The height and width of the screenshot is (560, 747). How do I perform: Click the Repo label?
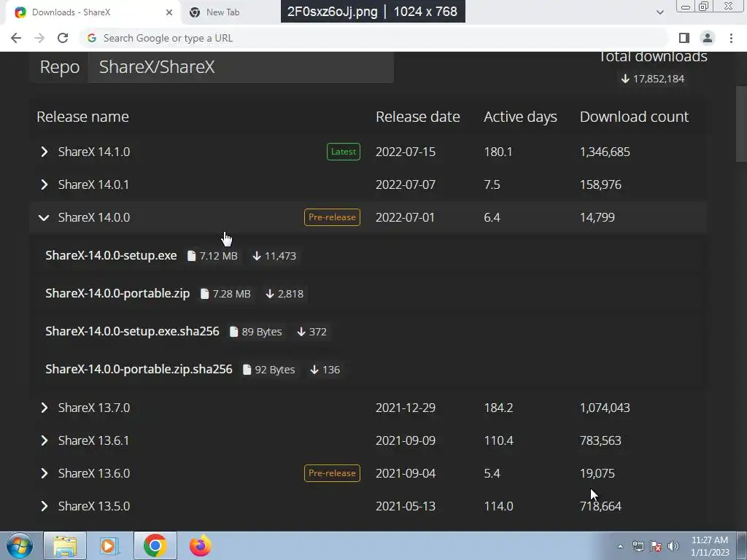point(60,67)
